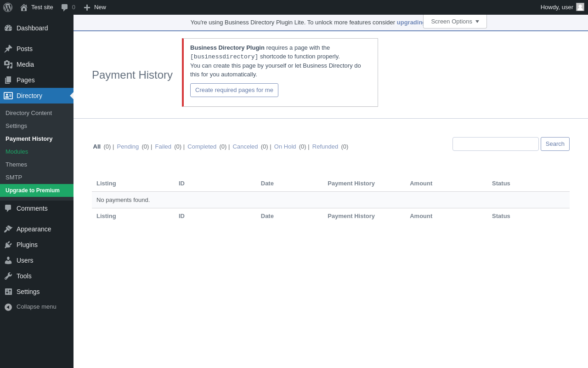Open the Tools menu label

pos(24,276)
